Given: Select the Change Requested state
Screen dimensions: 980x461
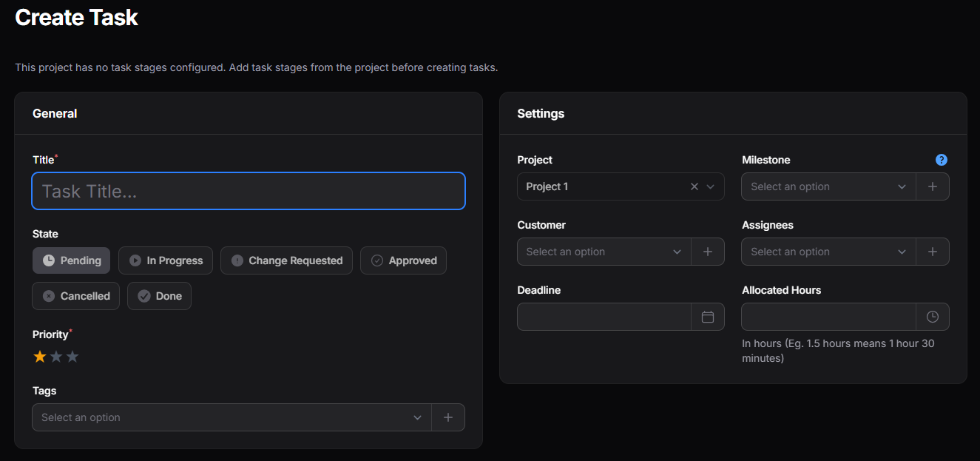Looking at the screenshot, I should click(286, 260).
